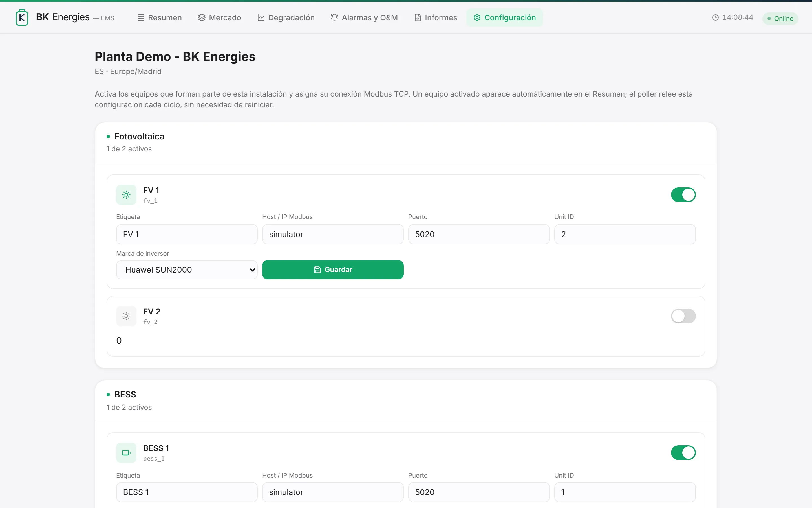
Task: Open the Informes tab
Action: (x=436, y=17)
